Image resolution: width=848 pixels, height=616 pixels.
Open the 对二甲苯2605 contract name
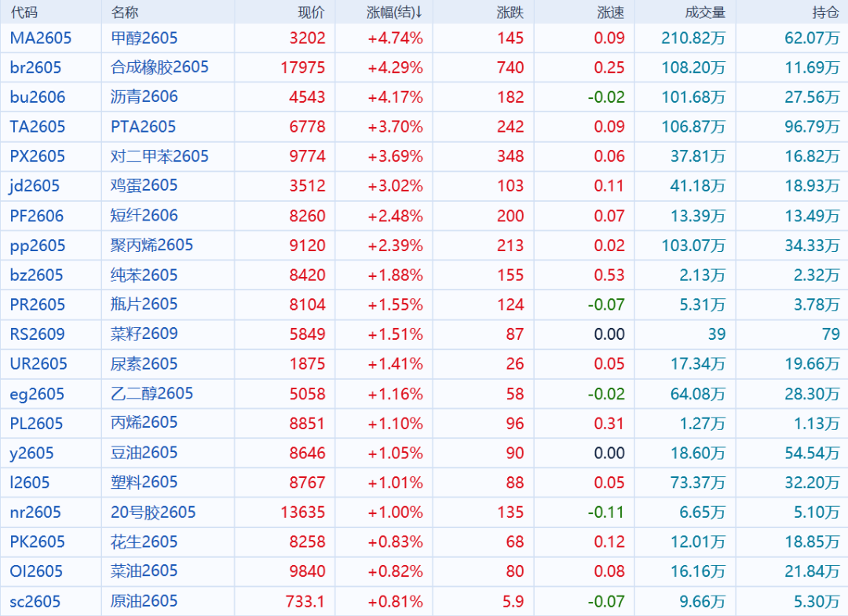(x=159, y=156)
